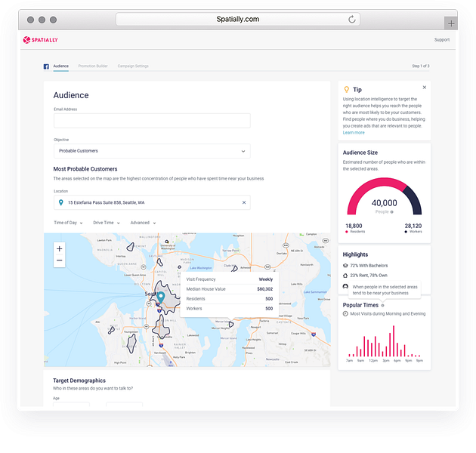Close the Tip card

click(425, 88)
